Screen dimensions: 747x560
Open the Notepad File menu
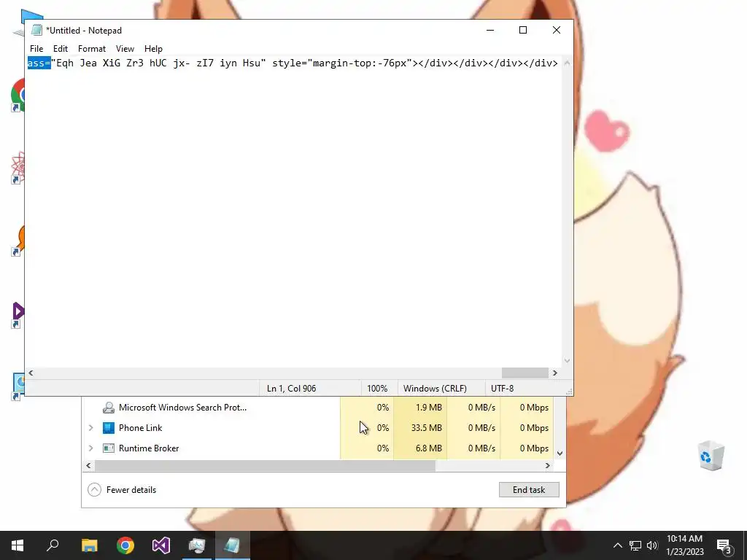36,49
